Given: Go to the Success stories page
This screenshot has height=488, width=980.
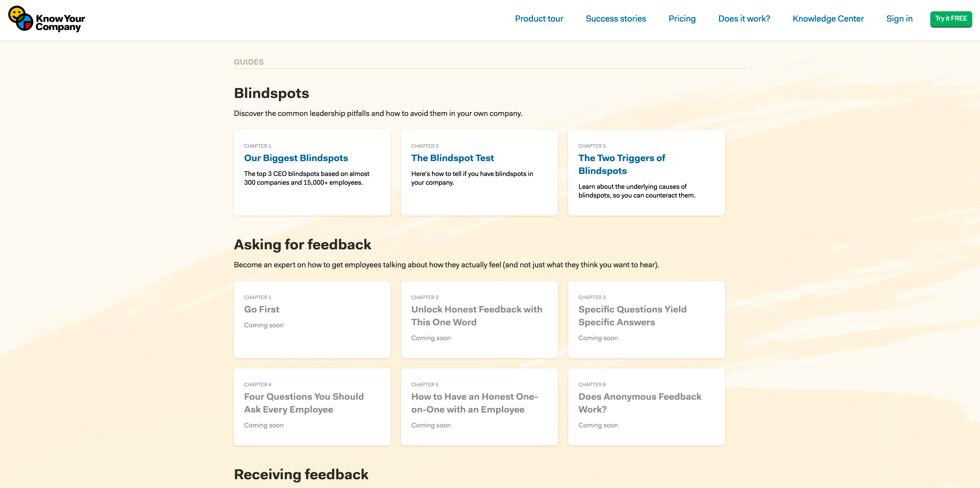Looking at the screenshot, I should (x=616, y=19).
